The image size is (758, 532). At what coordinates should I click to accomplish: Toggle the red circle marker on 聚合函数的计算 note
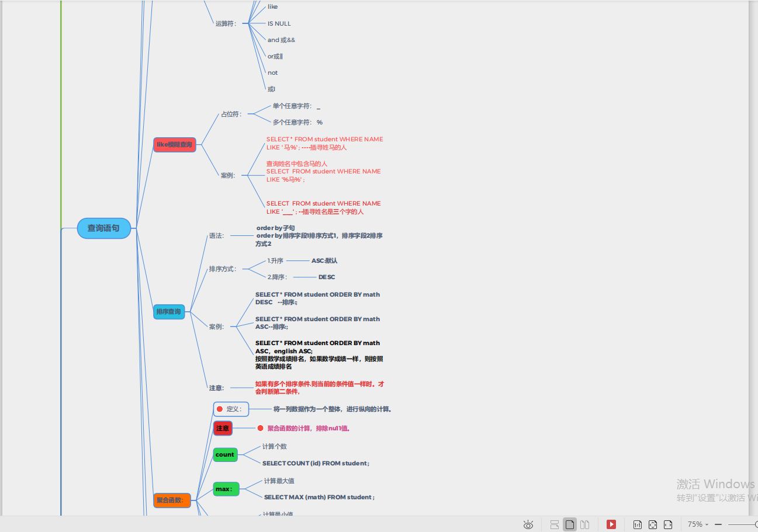coord(260,428)
